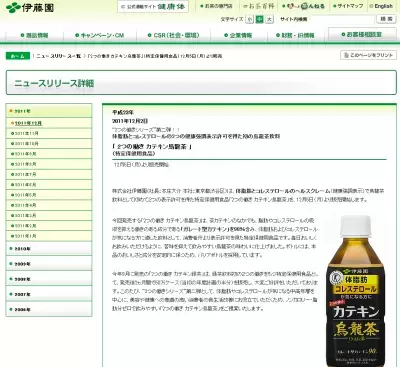
Task: Open the 企業情報 navigation tab
Action: (x=238, y=35)
